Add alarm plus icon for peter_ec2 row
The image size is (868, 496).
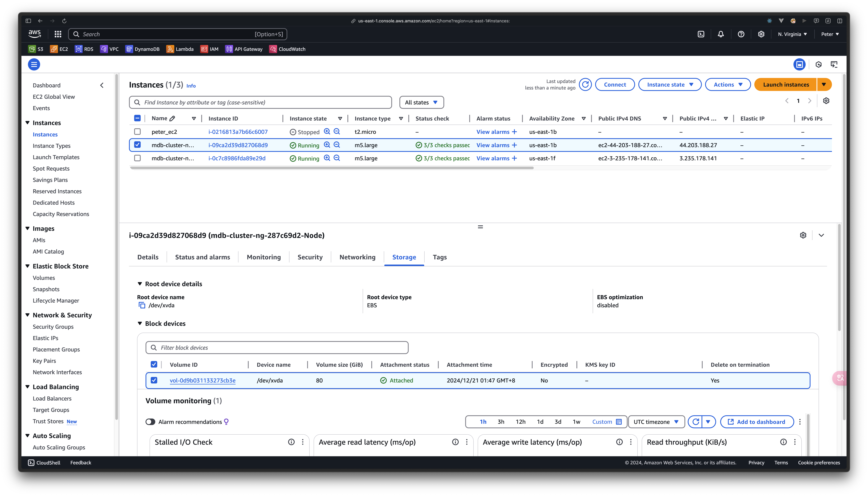point(514,132)
